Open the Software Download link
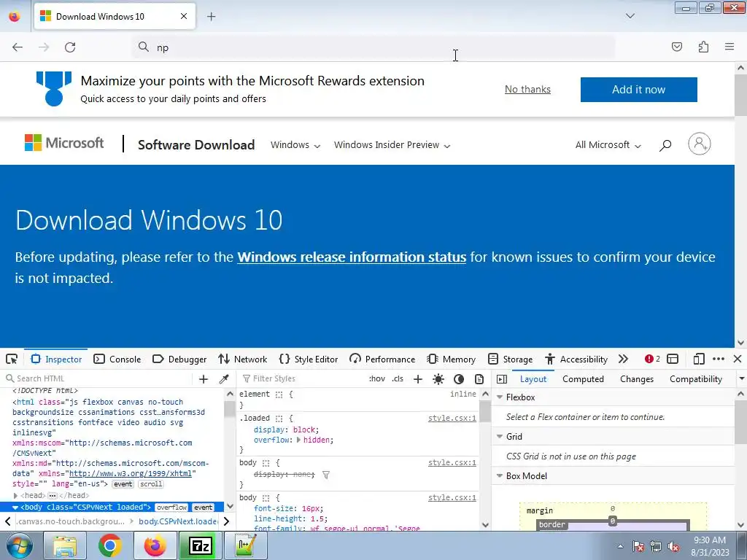This screenshot has height=560, width=747. [x=196, y=145]
